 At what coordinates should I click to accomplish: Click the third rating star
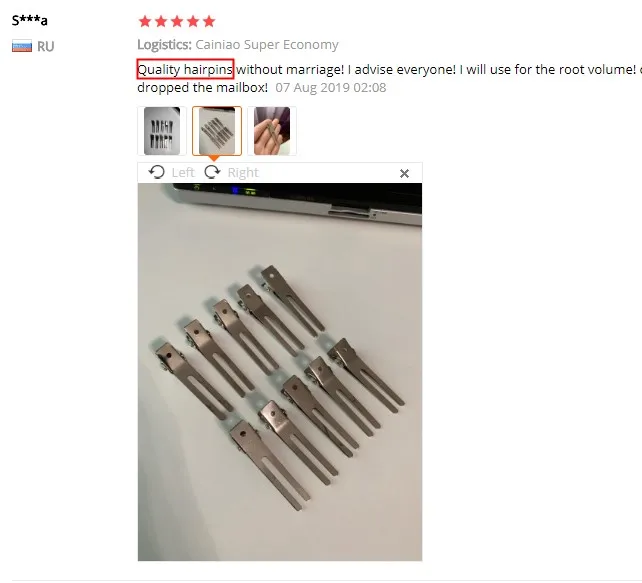[177, 21]
